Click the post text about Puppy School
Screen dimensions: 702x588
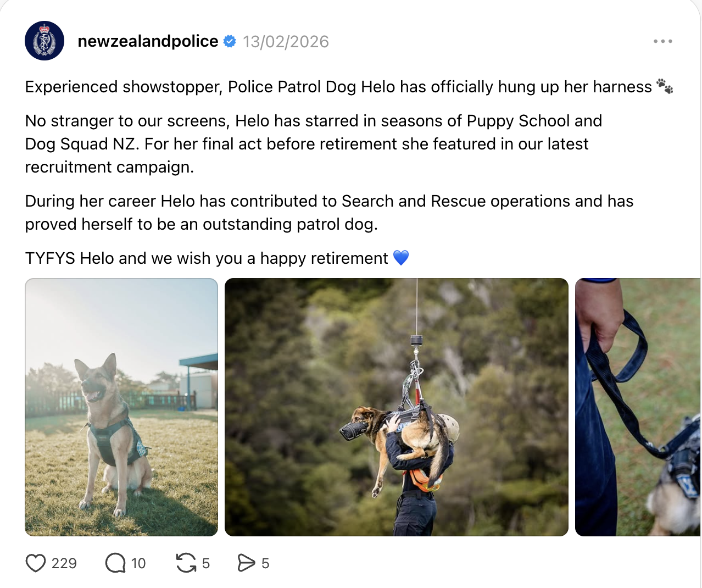coord(314,144)
